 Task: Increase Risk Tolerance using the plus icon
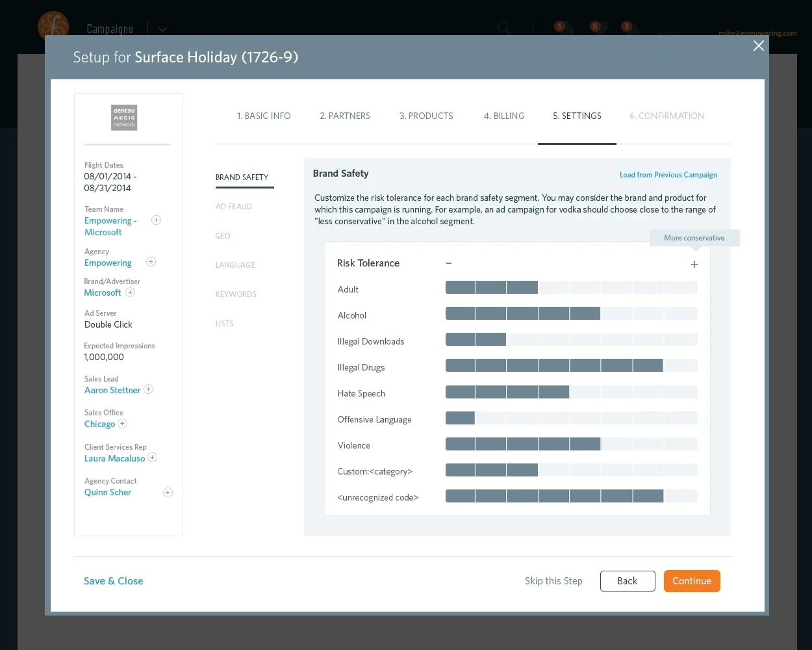click(694, 265)
